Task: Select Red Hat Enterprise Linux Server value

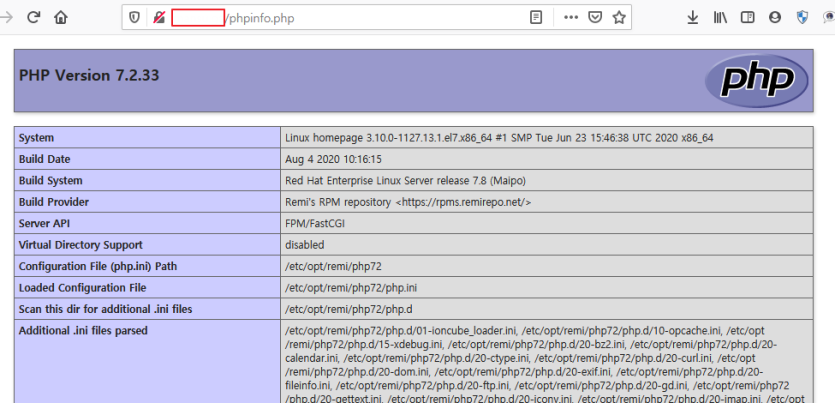Action: [x=406, y=180]
